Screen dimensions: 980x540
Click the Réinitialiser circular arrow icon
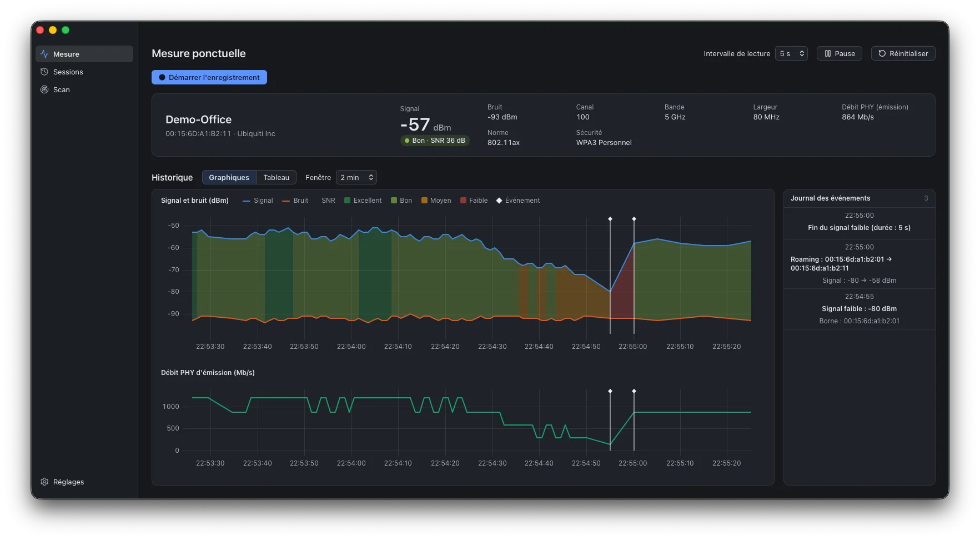click(x=882, y=53)
